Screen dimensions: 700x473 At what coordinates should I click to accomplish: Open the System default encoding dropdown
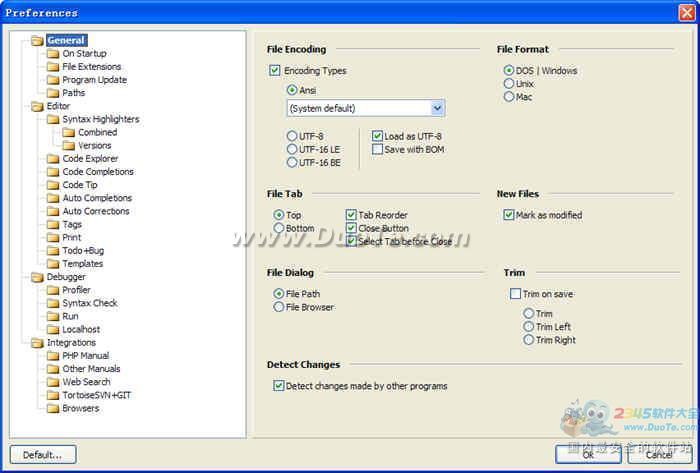437,108
